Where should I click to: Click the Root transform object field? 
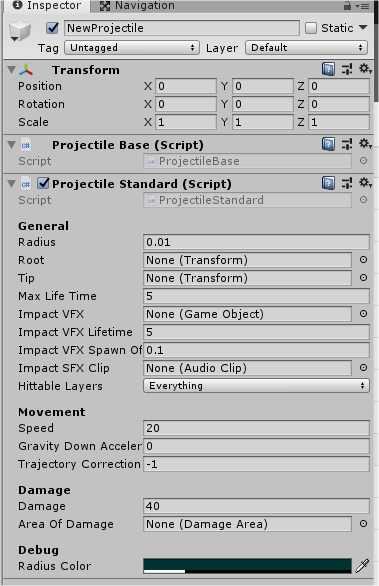pos(247,260)
